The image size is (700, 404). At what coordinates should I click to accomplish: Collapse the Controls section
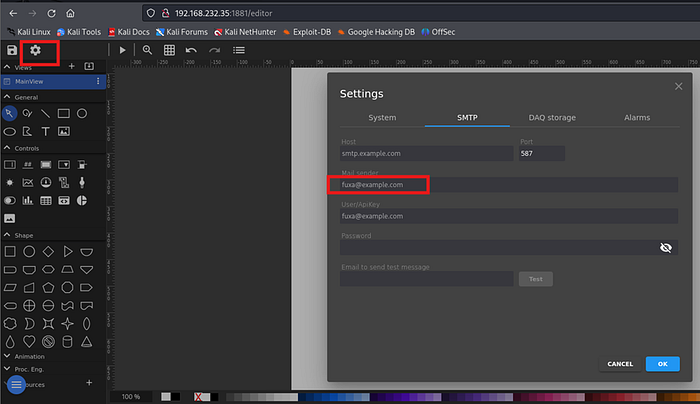tap(7, 148)
